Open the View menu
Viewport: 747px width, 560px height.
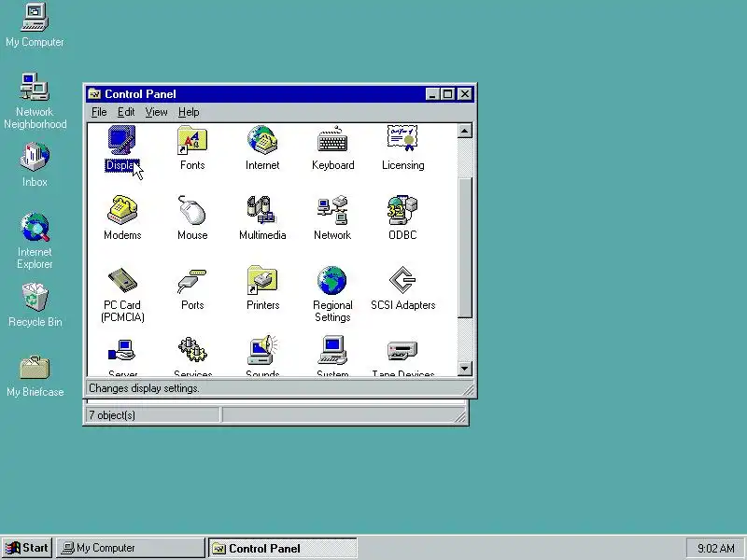pyautogui.click(x=156, y=112)
